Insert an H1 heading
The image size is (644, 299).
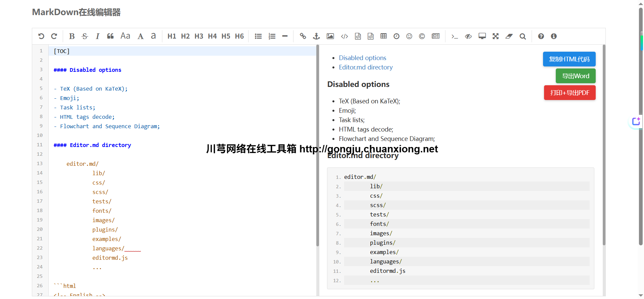172,36
